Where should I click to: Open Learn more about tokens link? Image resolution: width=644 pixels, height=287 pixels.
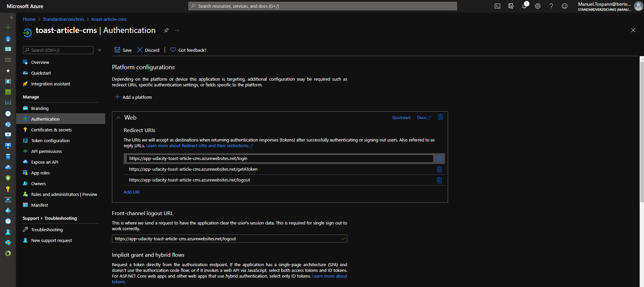(x=230, y=279)
